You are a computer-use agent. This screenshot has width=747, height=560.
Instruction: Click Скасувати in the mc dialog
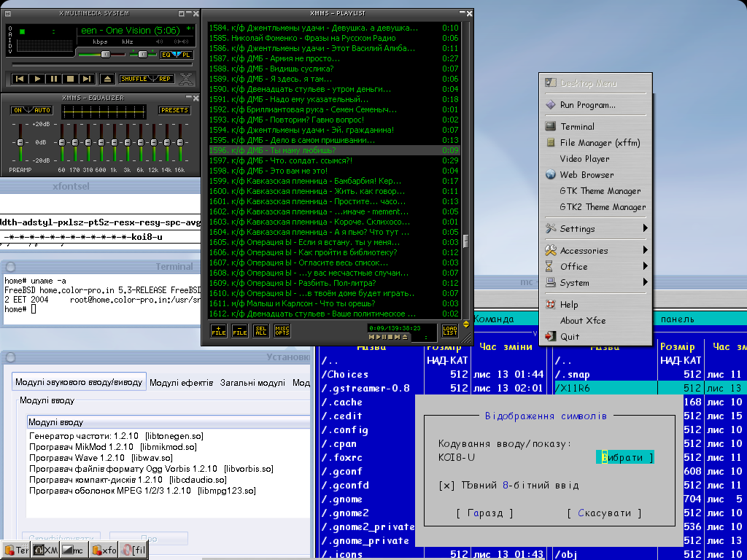[604, 513]
